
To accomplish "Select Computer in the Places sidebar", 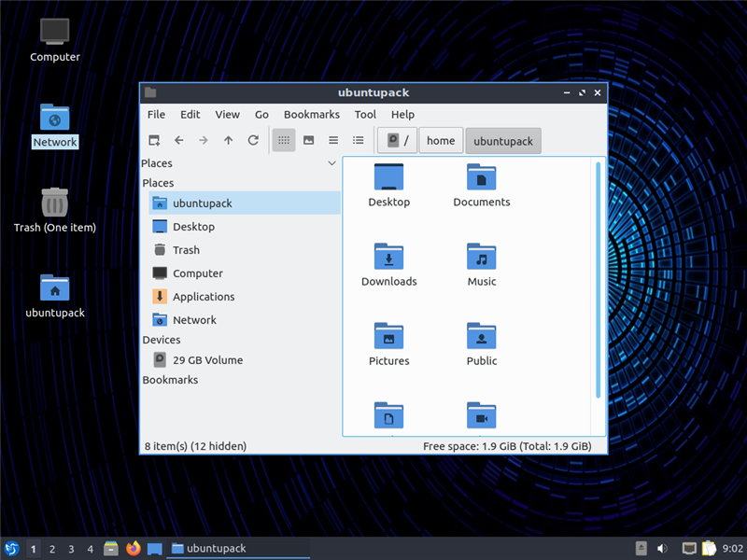I will pyautogui.click(x=245, y=273).
